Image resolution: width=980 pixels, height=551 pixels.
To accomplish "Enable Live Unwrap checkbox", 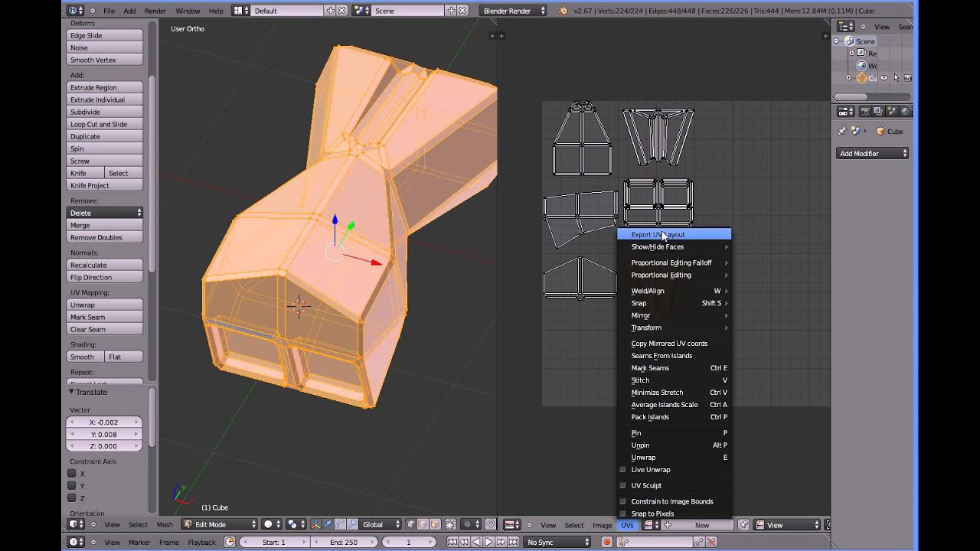I will 622,470.
